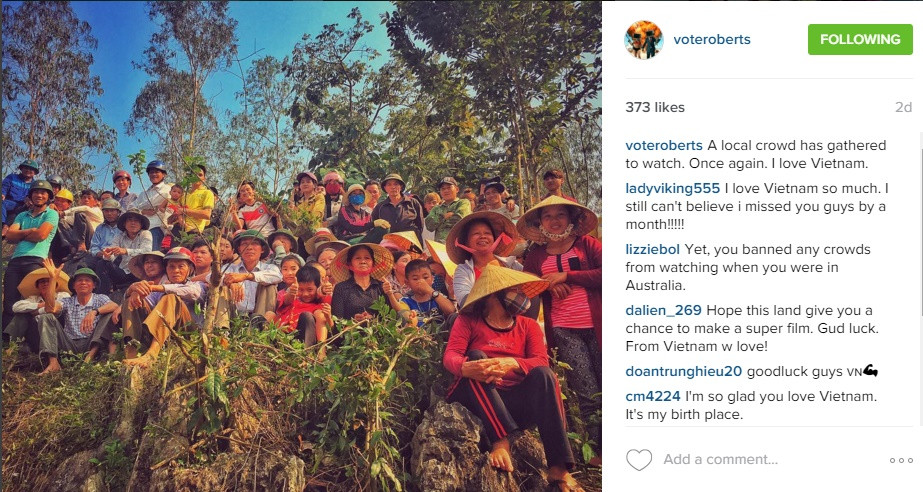This screenshot has width=923, height=492.
Task: Open voteroberts username in caption
Action: pyautogui.click(x=663, y=145)
